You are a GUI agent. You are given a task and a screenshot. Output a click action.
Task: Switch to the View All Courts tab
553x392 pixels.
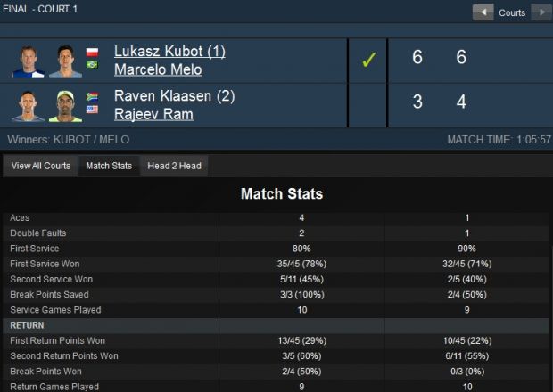41,166
